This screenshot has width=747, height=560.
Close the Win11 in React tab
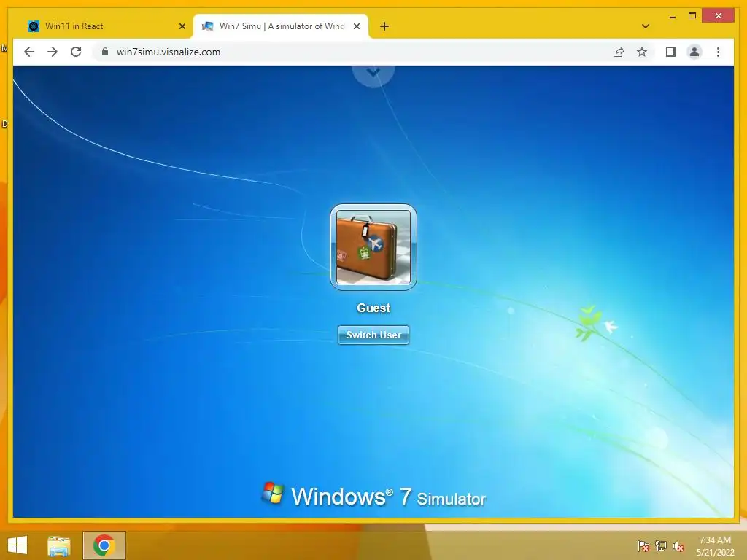click(182, 26)
